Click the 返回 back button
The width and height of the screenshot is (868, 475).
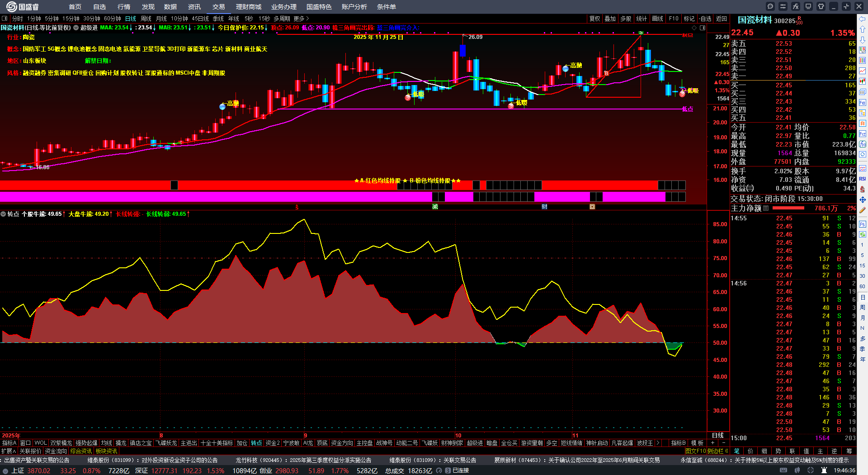pyautogui.click(x=722, y=19)
